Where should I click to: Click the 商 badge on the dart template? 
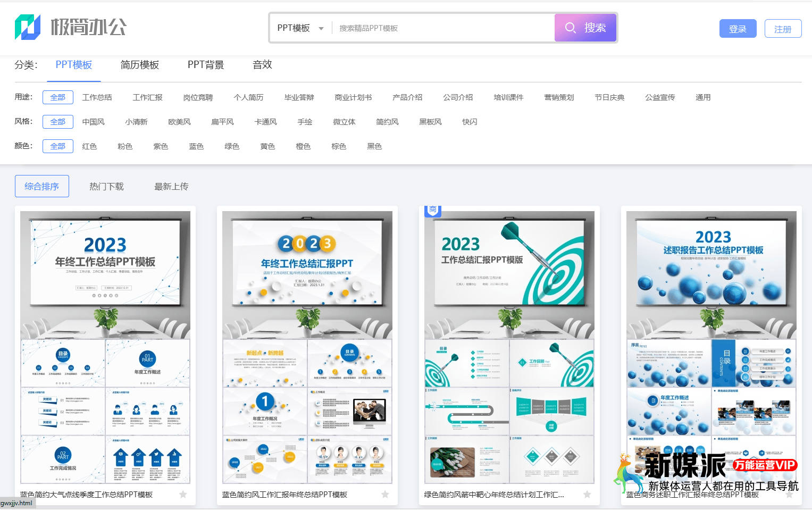pyautogui.click(x=433, y=210)
